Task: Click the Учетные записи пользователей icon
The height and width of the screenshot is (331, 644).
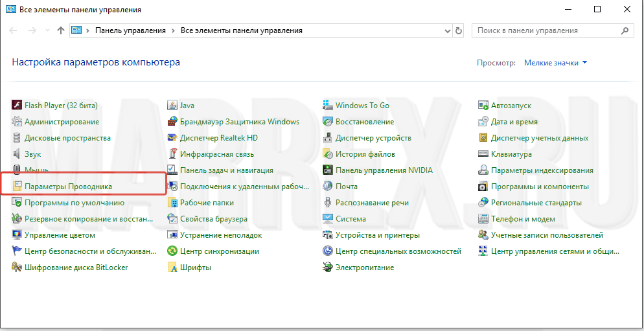Action: 483,235
